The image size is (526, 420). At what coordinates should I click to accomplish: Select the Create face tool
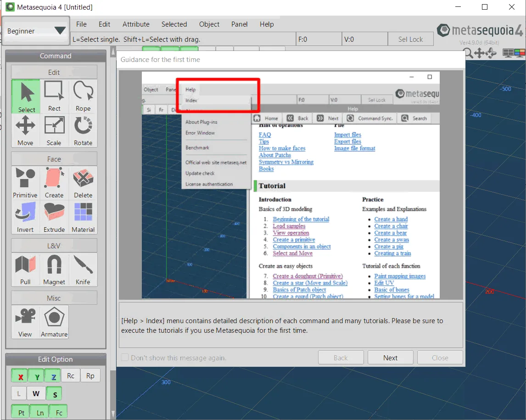coord(54,183)
